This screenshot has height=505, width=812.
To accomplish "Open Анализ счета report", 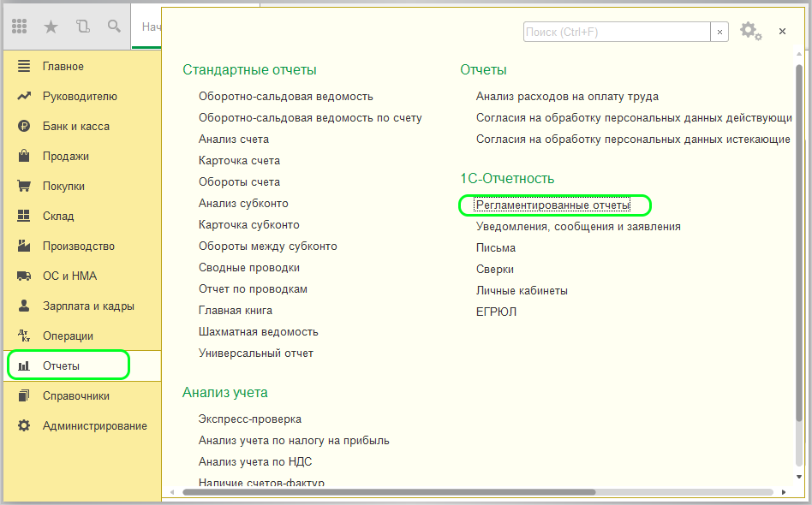I will coord(234,140).
